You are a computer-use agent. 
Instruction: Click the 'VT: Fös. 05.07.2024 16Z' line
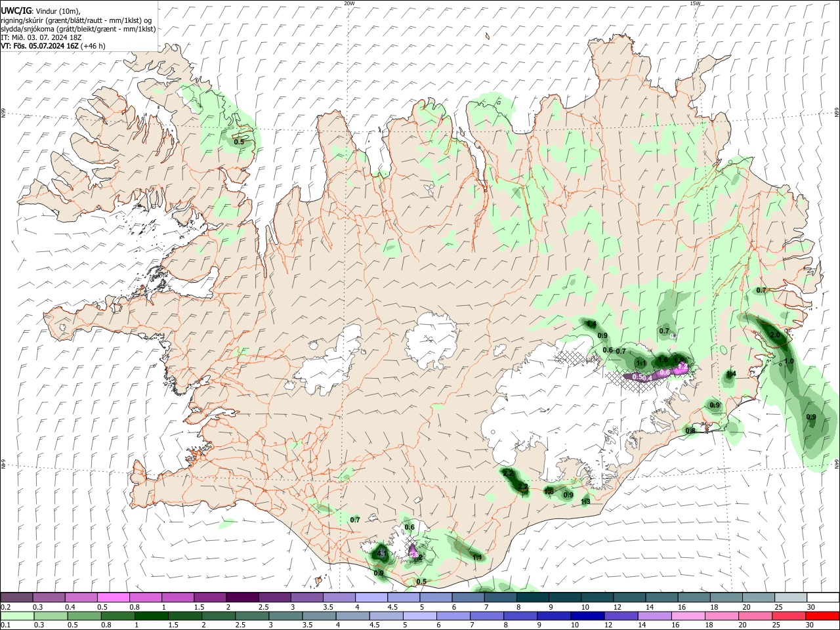point(39,46)
